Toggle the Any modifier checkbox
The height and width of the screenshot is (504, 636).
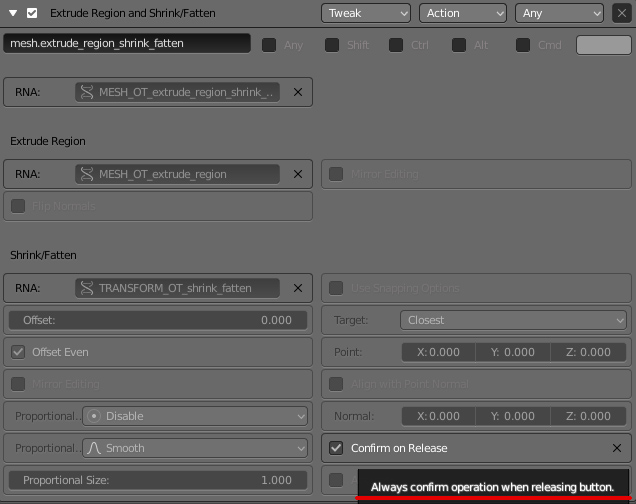coord(269,45)
